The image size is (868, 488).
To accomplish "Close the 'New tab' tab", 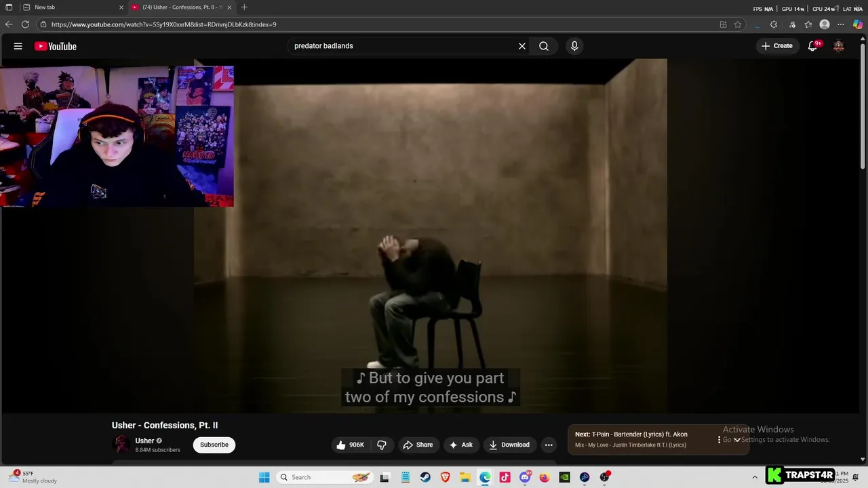I will (x=121, y=7).
